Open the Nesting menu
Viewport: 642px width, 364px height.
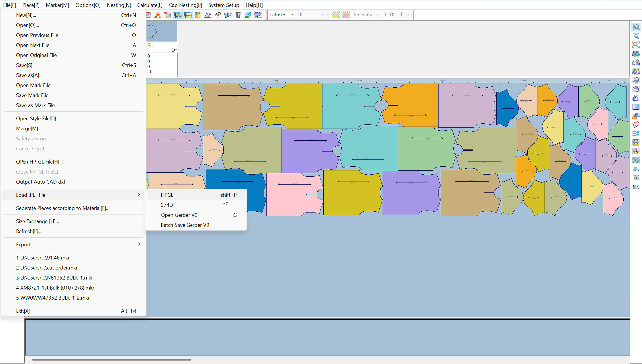(x=119, y=5)
